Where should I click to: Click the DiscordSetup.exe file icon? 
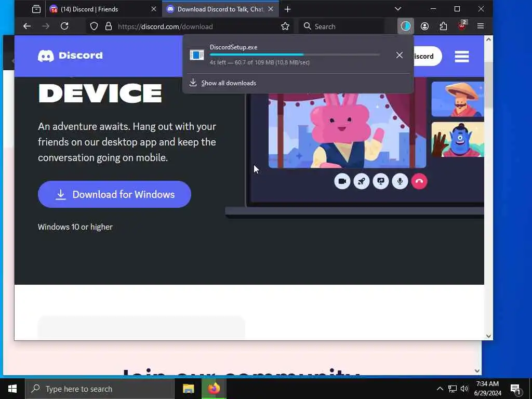coord(197,55)
